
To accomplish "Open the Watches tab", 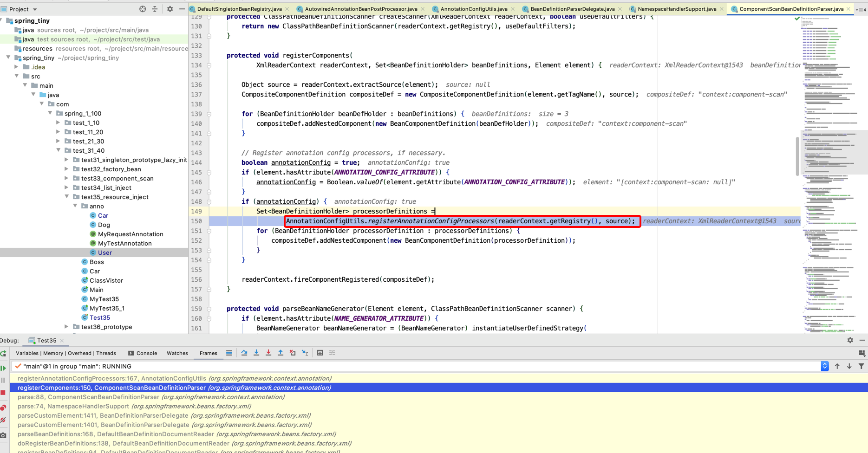I will click(177, 353).
